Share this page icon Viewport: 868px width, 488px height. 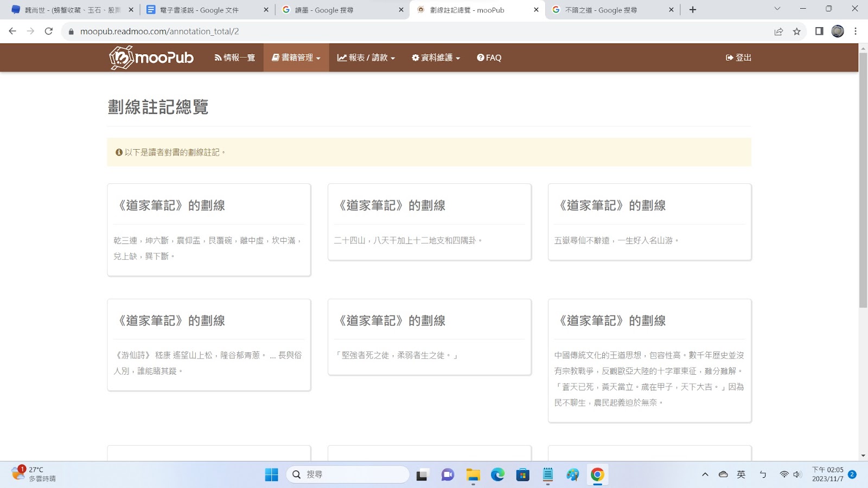[778, 31]
